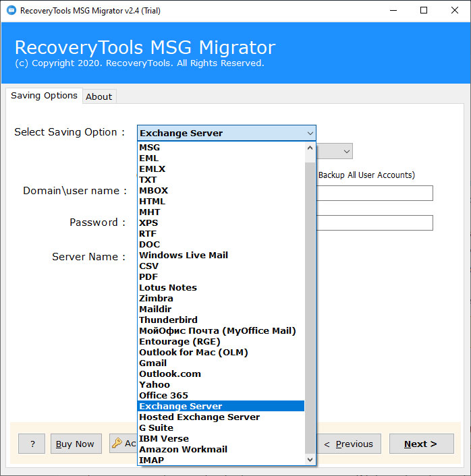
Task: Click the dropdown list scrollbar thumb
Action: (x=310, y=308)
